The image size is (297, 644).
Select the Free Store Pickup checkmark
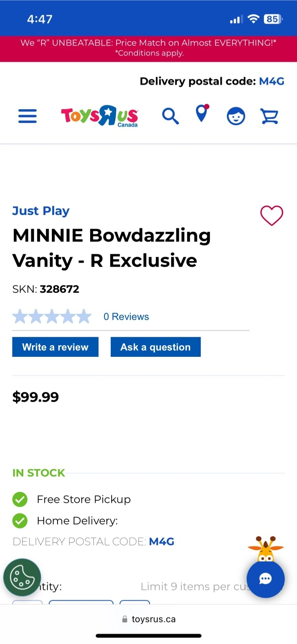(20, 499)
